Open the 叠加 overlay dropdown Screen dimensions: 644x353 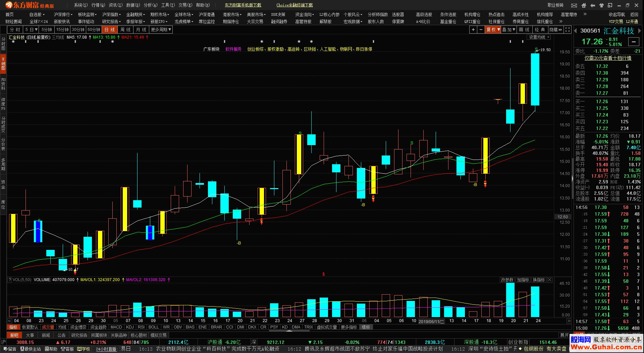(x=508, y=30)
